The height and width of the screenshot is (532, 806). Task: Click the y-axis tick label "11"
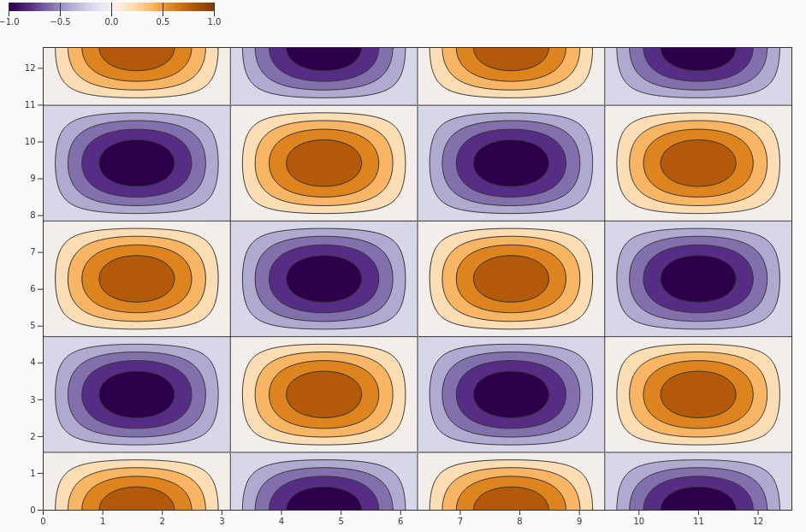[x=30, y=104]
